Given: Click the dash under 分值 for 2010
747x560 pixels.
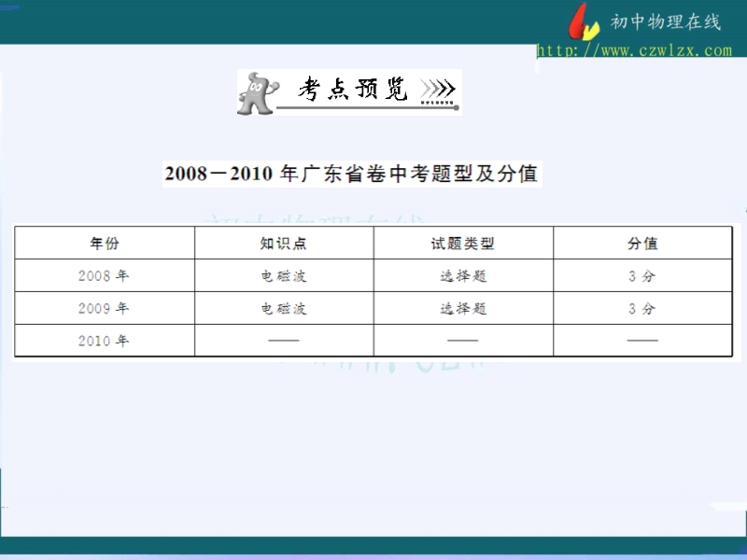Looking at the screenshot, I should tap(642, 341).
